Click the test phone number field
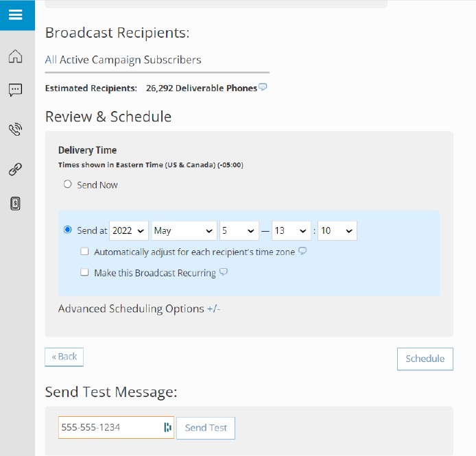This screenshot has height=456, width=476. [111, 427]
